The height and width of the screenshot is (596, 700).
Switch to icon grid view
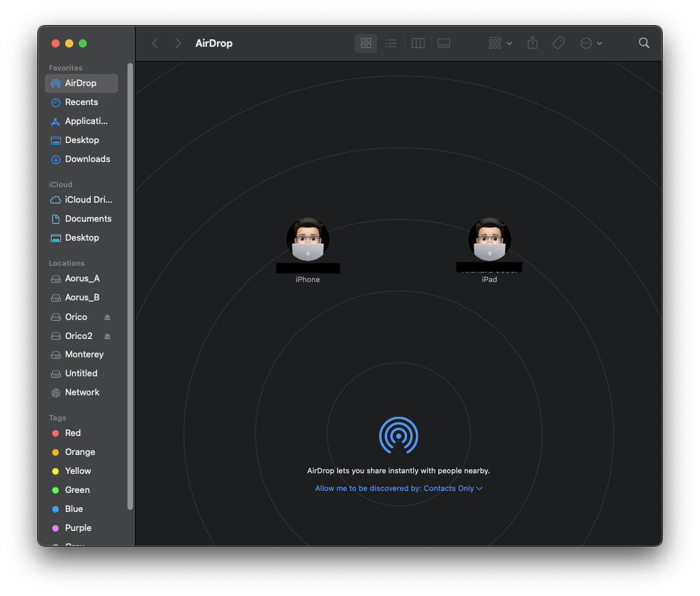366,43
